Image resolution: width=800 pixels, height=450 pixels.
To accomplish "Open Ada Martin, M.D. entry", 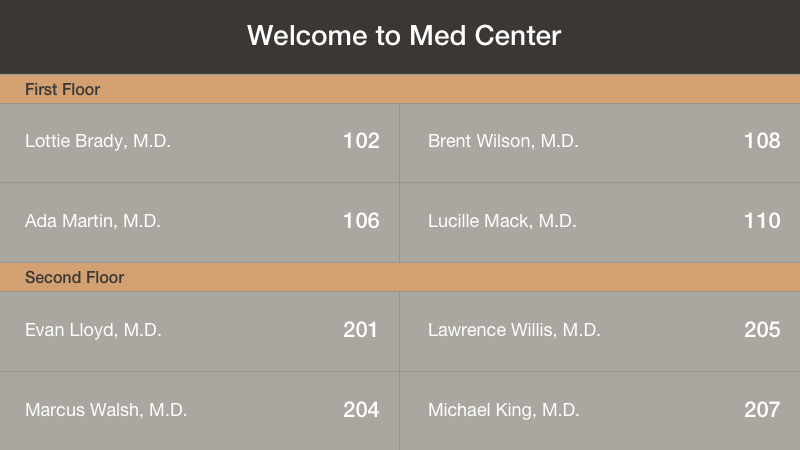I will (199, 223).
